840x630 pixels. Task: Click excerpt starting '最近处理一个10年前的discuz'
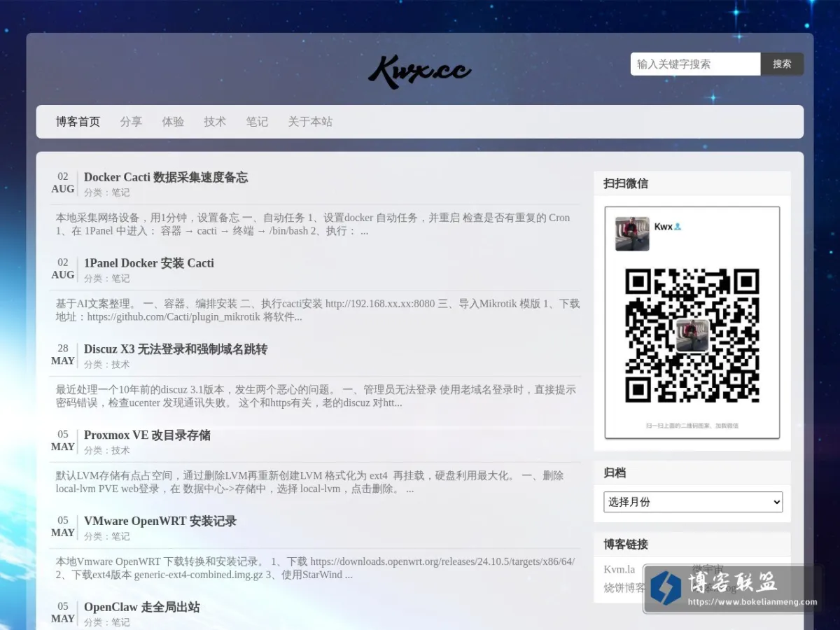pyautogui.click(x=316, y=396)
